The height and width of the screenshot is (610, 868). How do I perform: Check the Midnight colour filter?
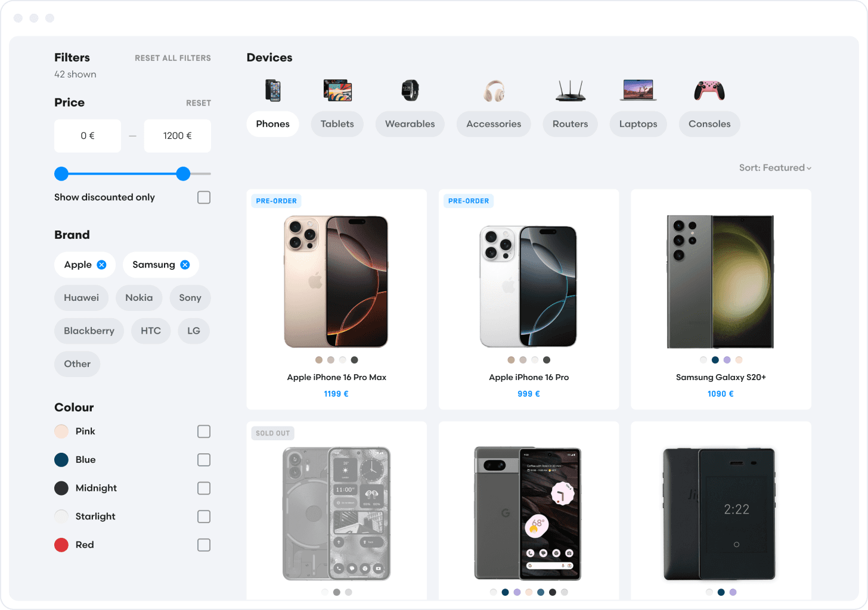pos(204,488)
